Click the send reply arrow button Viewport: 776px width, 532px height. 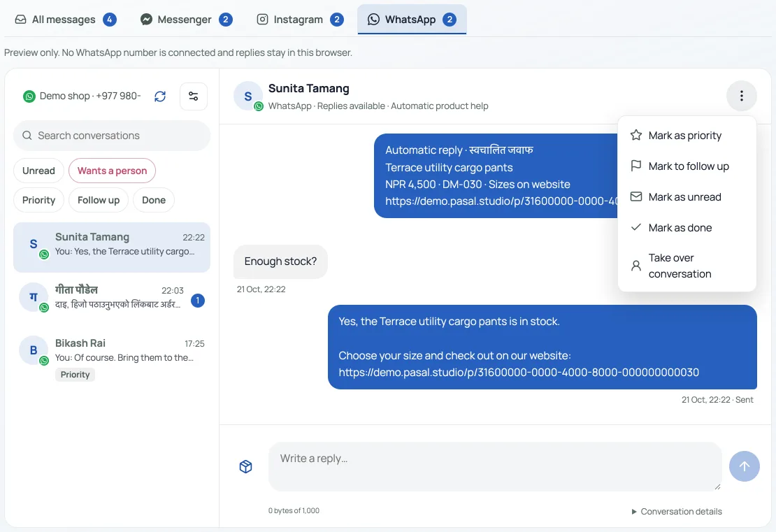pyautogui.click(x=744, y=466)
